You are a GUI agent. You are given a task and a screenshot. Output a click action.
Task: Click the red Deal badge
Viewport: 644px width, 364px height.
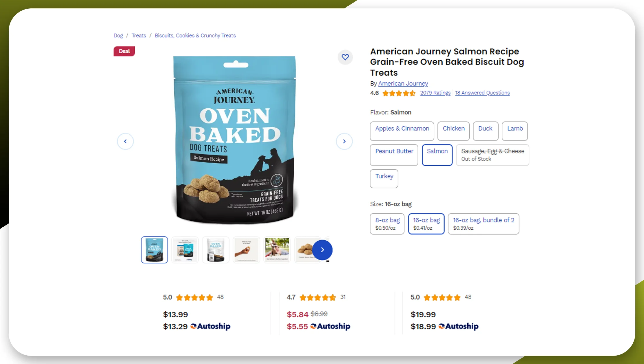tap(124, 51)
